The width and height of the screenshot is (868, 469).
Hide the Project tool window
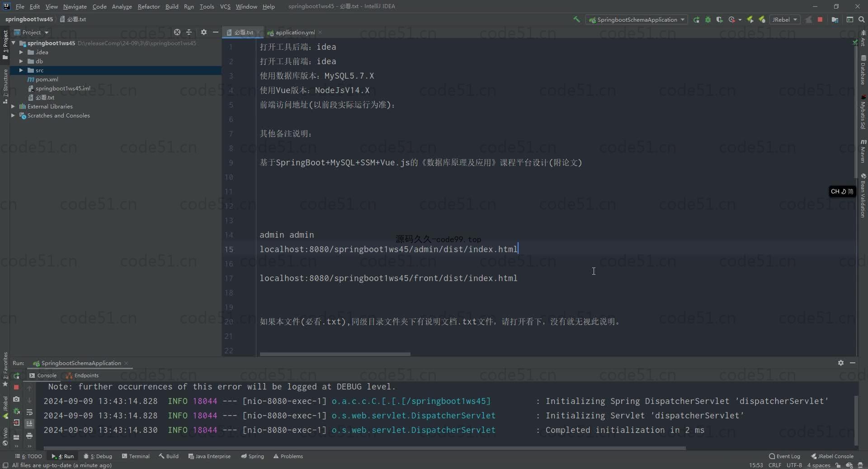click(x=216, y=32)
